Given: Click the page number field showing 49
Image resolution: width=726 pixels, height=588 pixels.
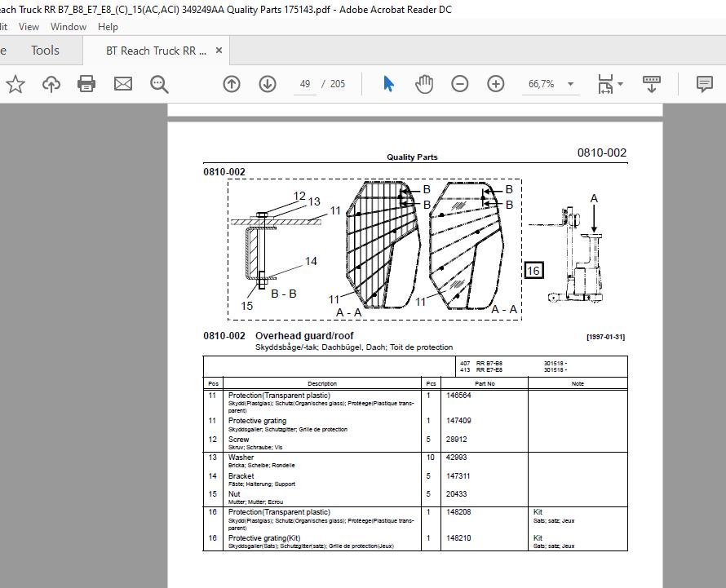Looking at the screenshot, I should point(304,83).
